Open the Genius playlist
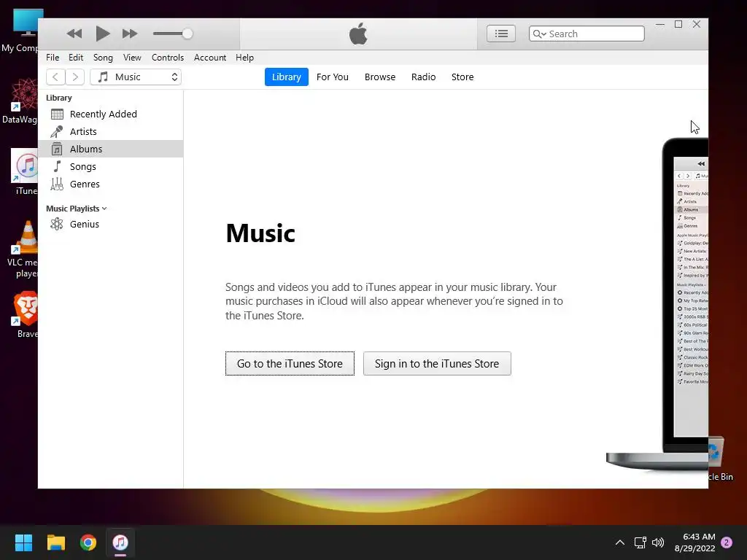 (x=111, y=224)
